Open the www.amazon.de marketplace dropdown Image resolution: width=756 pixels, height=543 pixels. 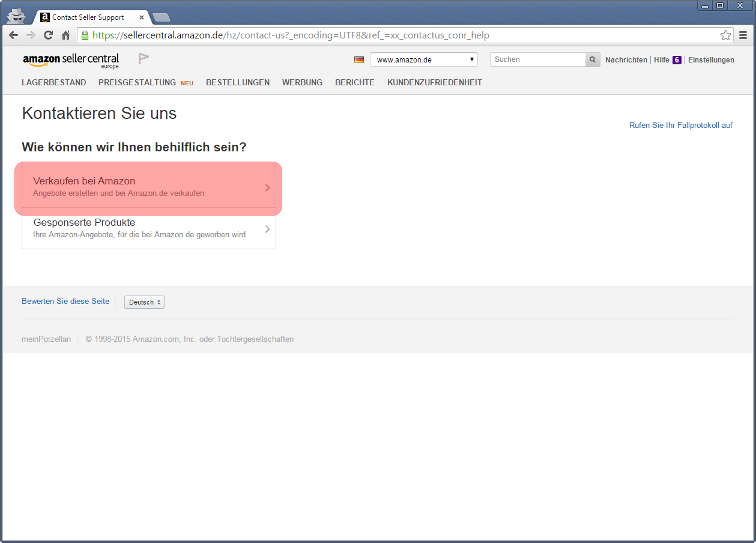pos(424,59)
